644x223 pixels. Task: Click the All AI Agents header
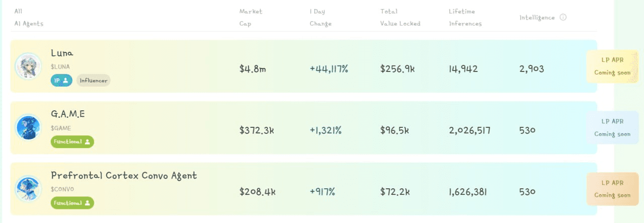coord(29,18)
